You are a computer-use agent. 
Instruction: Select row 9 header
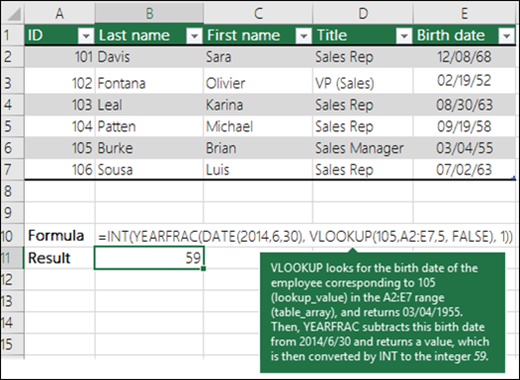coord(12,213)
